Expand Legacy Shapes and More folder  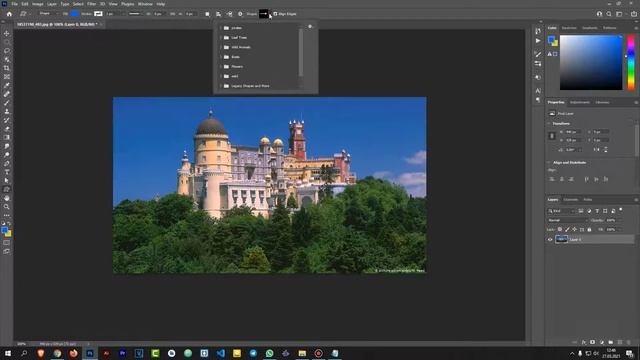point(221,86)
